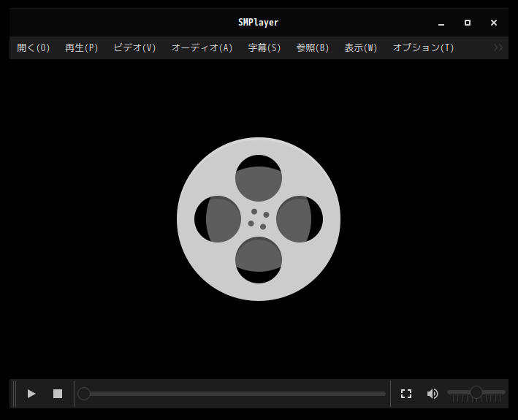Click the volume slider knob
This screenshot has height=420, width=518.
click(x=476, y=392)
